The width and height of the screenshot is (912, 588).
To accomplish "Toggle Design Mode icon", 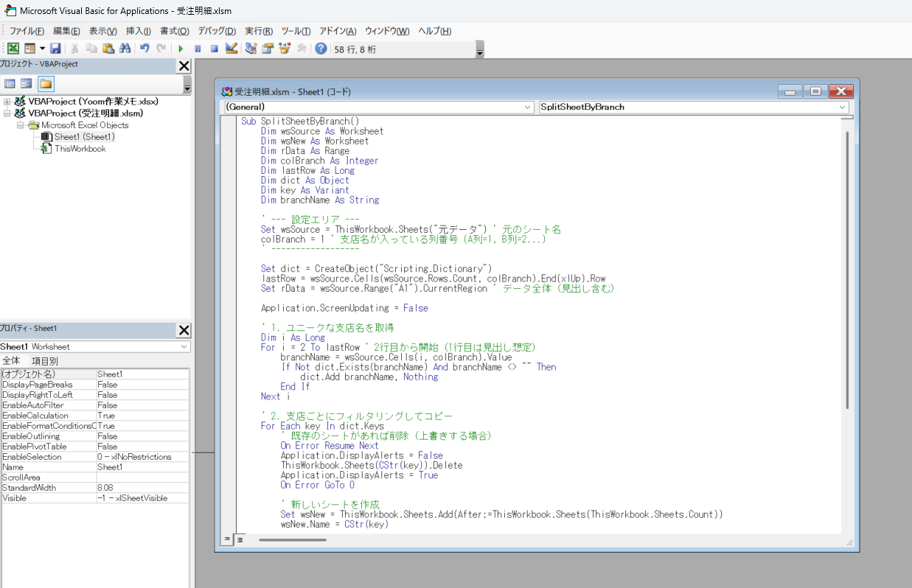I will click(x=232, y=49).
